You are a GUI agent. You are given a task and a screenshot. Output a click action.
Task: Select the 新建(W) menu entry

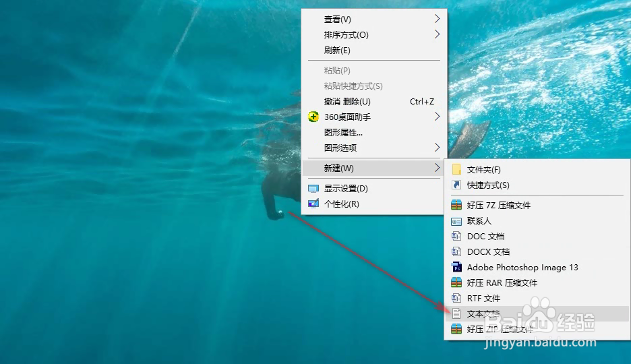pyautogui.click(x=374, y=168)
